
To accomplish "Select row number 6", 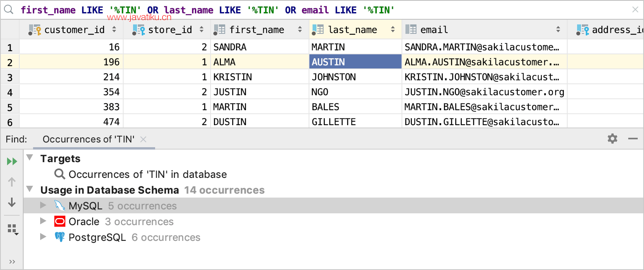I will pyautogui.click(x=10, y=122).
